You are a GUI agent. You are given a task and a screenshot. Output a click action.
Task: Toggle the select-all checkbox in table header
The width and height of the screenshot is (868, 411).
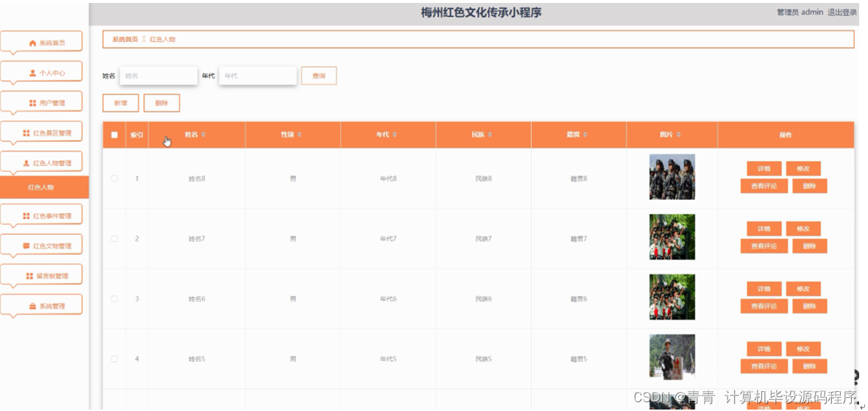coord(115,135)
